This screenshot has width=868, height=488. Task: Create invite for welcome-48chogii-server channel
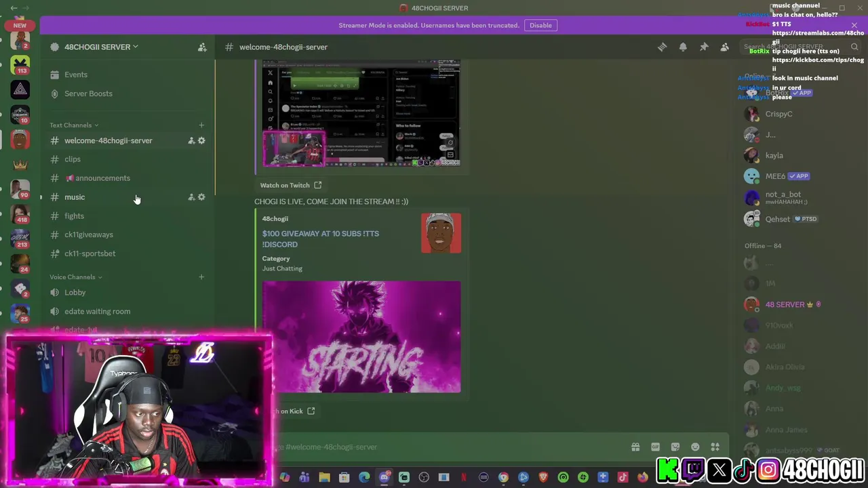(191, 140)
